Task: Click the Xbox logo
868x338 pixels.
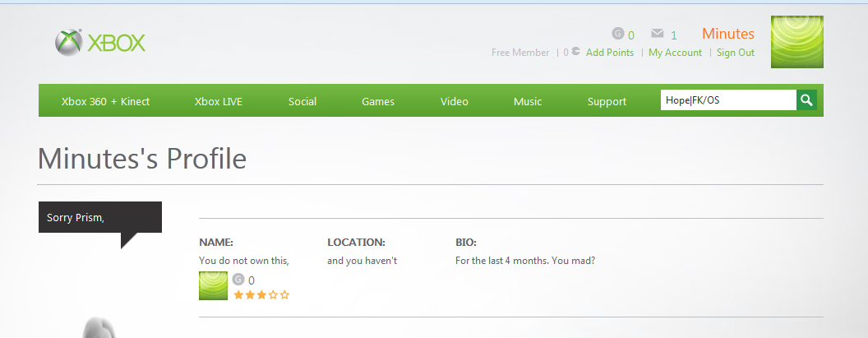Action: (x=100, y=43)
